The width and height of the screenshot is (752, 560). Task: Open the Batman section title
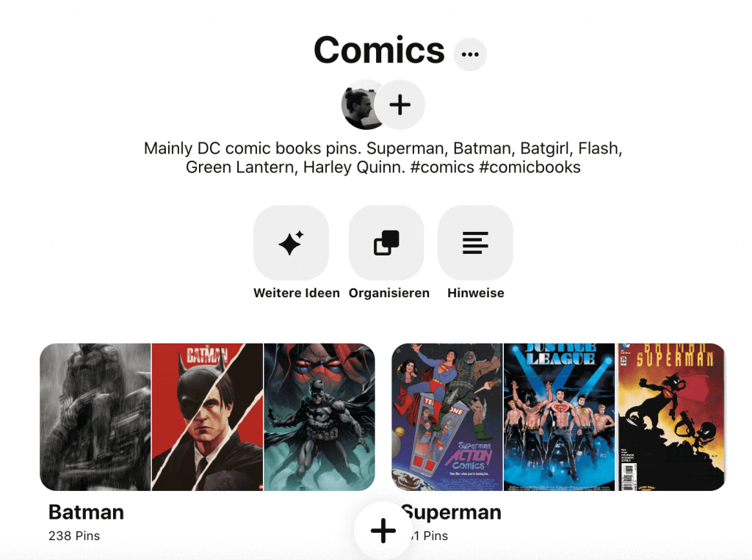87,512
